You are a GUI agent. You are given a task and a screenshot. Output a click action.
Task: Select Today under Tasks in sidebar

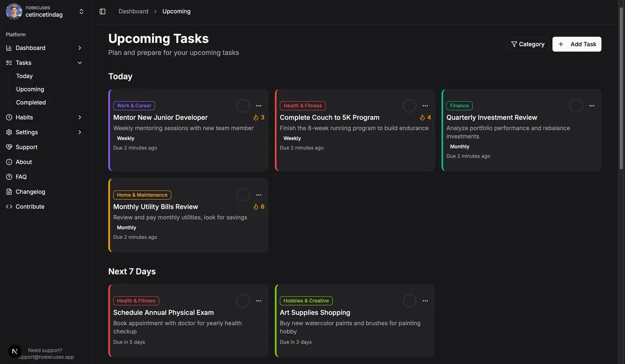[24, 76]
